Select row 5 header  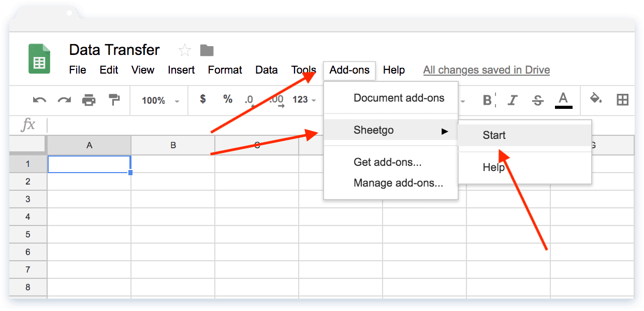point(28,234)
